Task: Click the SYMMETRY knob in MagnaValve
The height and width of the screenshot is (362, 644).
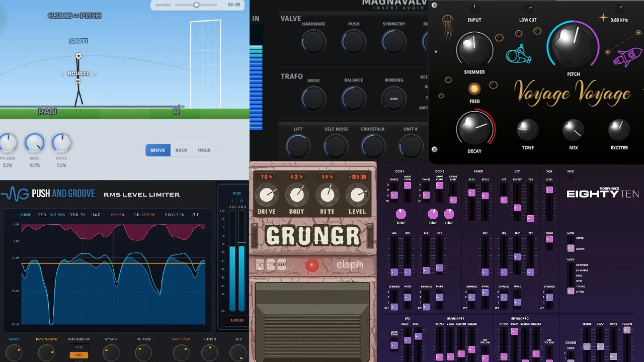Action: [394, 41]
